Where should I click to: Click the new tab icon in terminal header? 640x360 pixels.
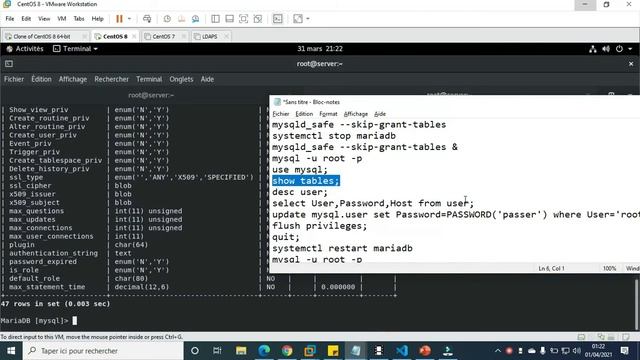pyautogui.click(x=9, y=64)
